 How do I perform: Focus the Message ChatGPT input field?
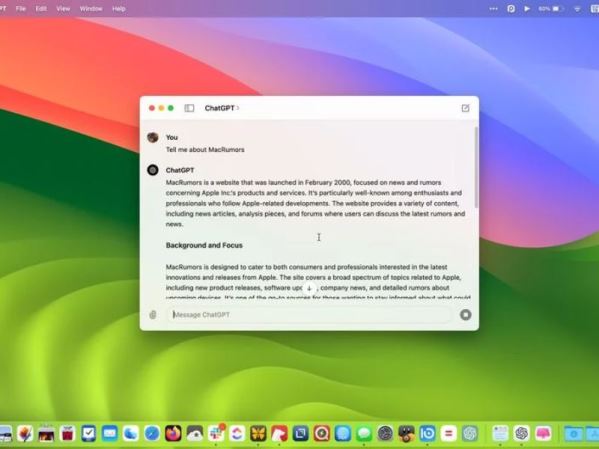click(309, 315)
